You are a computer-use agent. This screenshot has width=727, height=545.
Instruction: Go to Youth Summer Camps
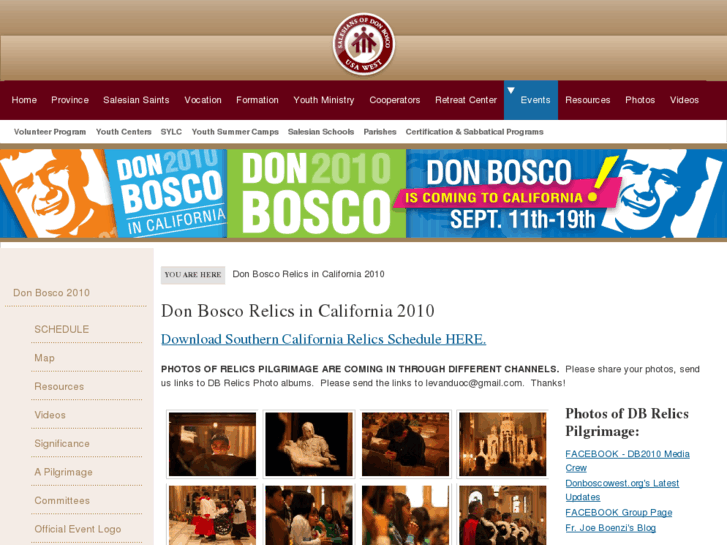click(x=235, y=132)
